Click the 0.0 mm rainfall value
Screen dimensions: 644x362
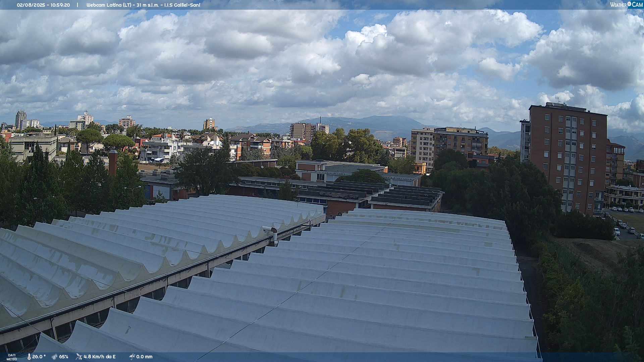[144, 357]
